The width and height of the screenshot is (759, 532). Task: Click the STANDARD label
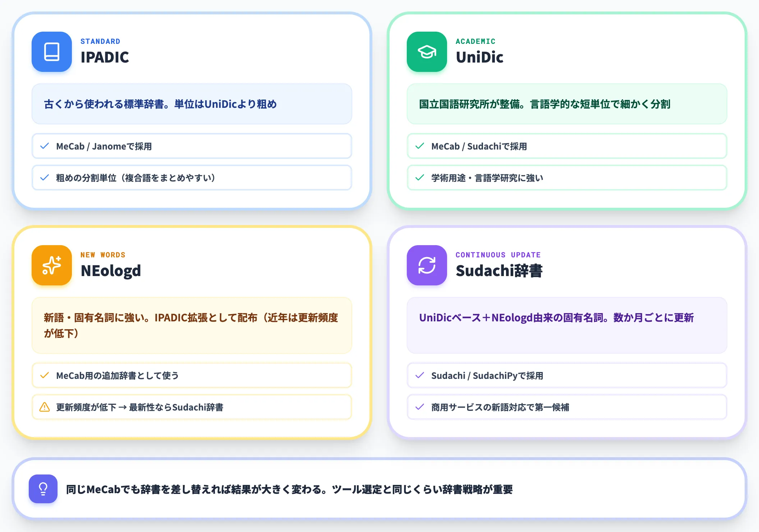pos(100,41)
